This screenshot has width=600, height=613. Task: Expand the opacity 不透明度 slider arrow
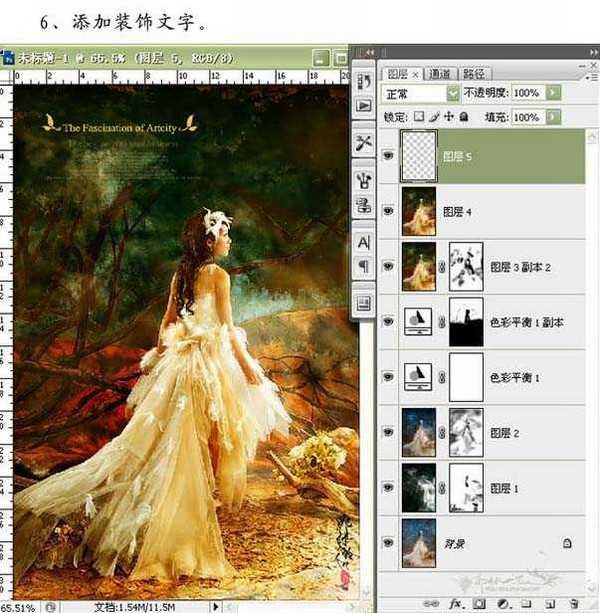pyautogui.click(x=553, y=93)
